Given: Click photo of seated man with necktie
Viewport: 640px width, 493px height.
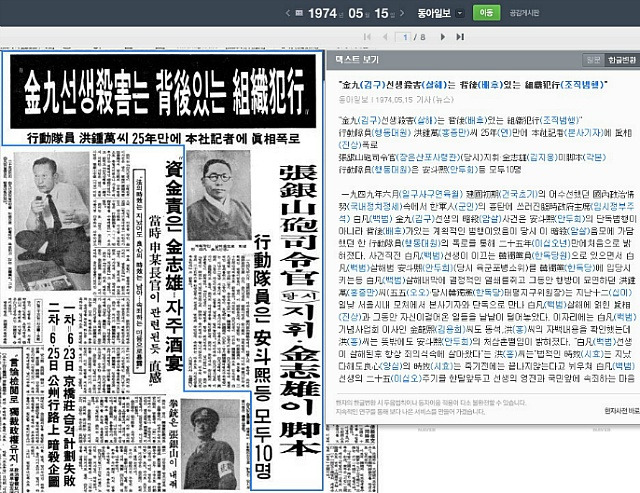Looking at the screenshot, I should coord(52,221).
